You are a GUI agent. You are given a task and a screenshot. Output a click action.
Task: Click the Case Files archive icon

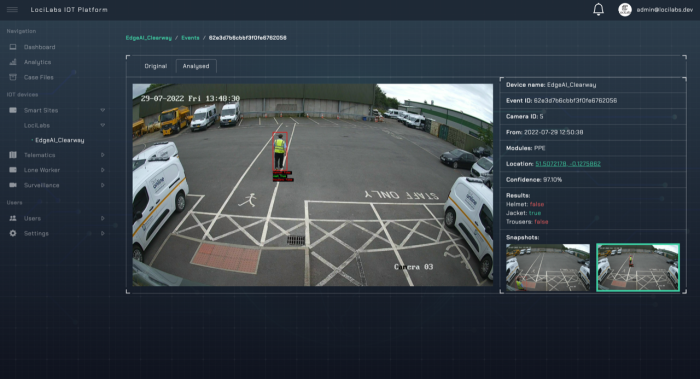(13, 77)
